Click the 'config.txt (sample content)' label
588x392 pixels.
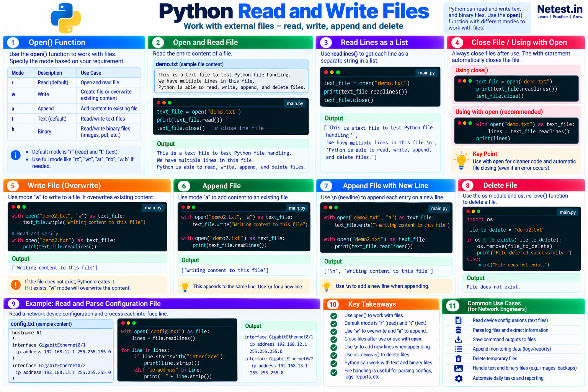[x=41, y=324]
